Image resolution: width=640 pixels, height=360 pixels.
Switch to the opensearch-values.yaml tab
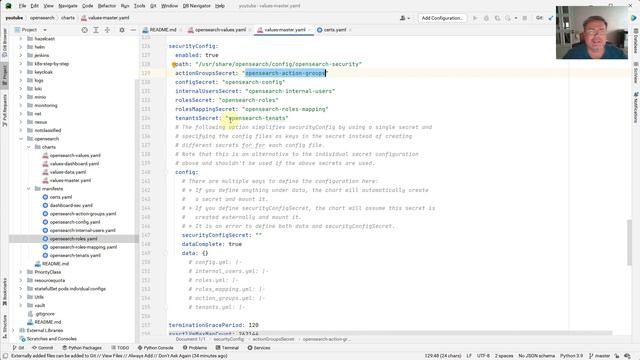[220, 30]
